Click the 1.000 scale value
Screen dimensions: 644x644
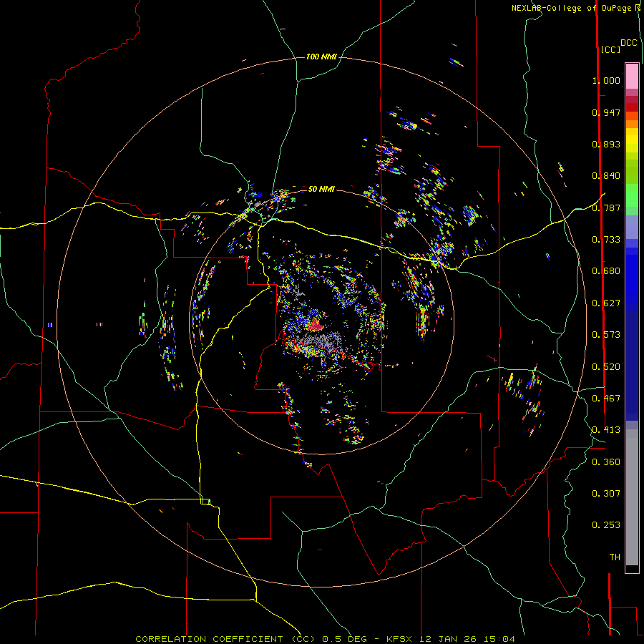606,80
